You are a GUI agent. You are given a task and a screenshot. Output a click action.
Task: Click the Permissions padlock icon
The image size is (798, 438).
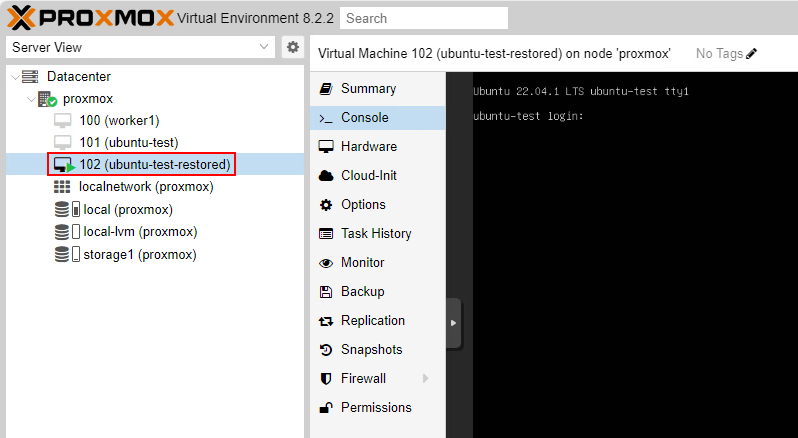pos(325,408)
